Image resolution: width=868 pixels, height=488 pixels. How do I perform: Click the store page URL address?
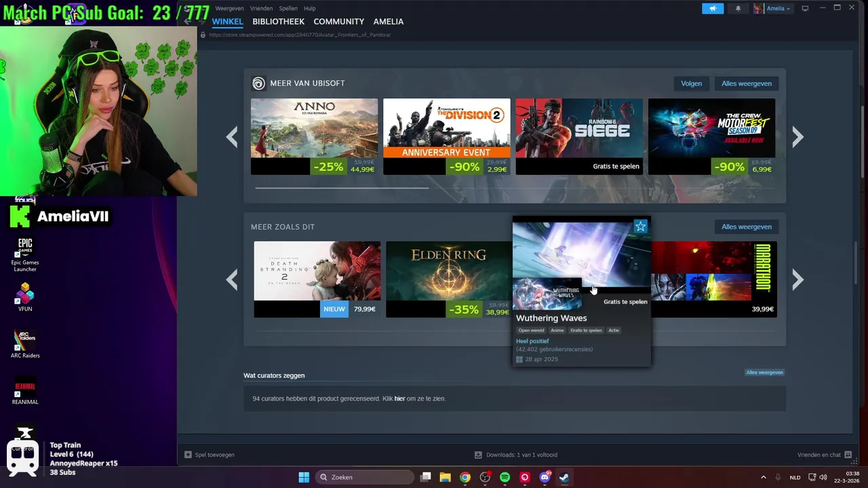(300, 35)
